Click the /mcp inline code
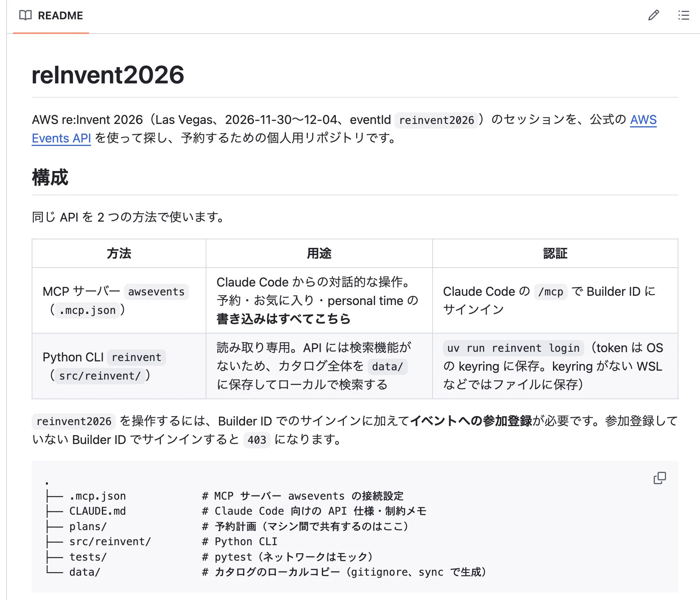Screen dimensions: 700x600 tap(551, 292)
